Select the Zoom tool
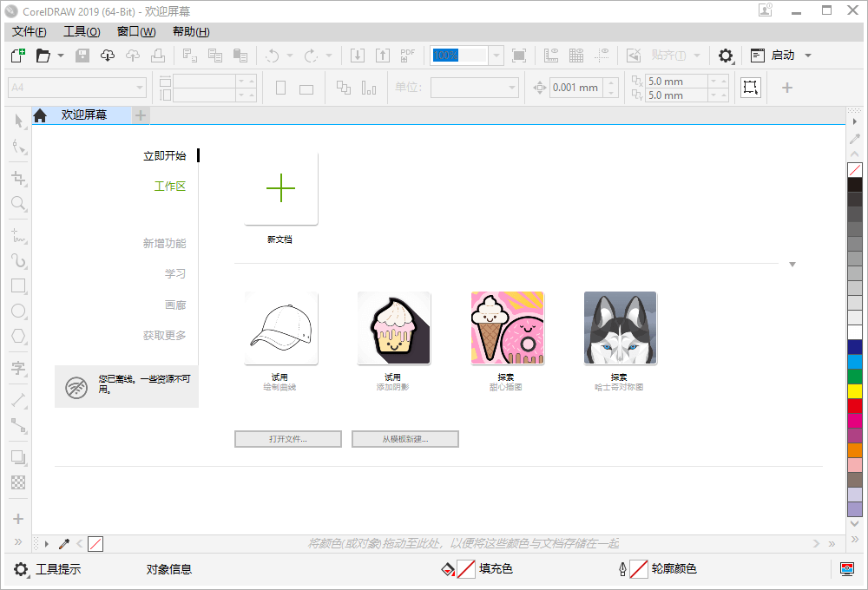This screenshot has height=590, width=868. tap(18, 204)
